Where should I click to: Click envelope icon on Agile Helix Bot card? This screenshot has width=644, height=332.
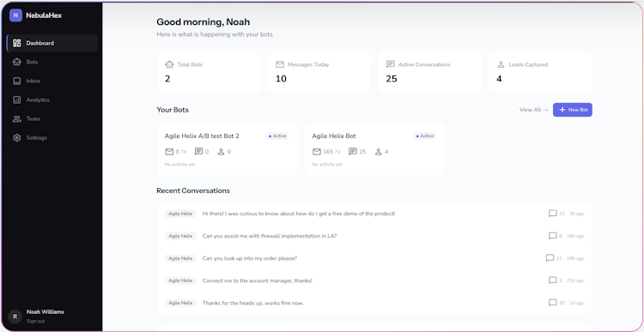(317, 152)
